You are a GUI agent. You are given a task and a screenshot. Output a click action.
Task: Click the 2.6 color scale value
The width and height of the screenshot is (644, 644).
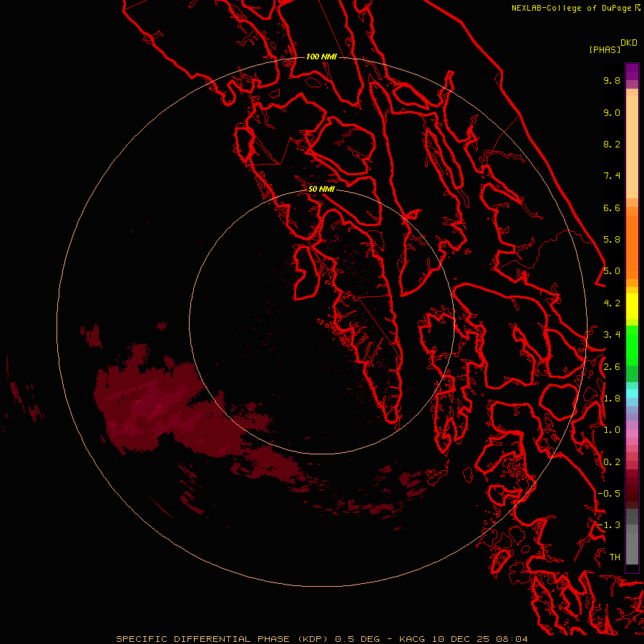[612, 367]
